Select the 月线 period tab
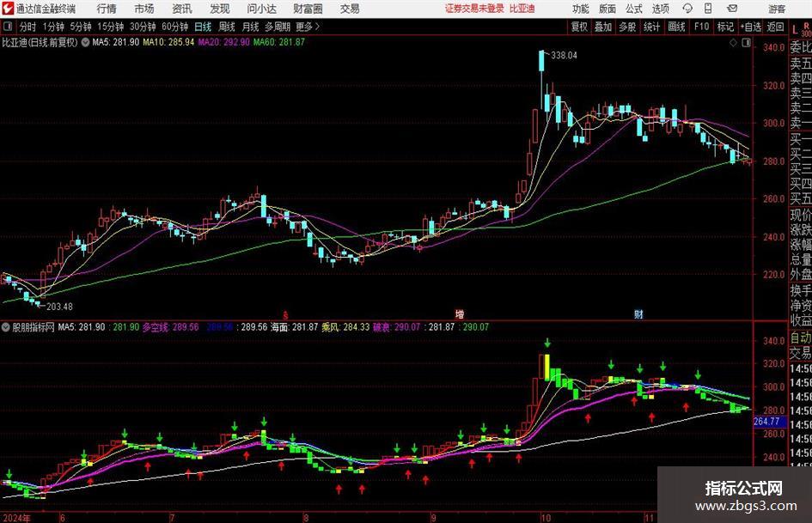The image size is (812, 523). point(251,27)
